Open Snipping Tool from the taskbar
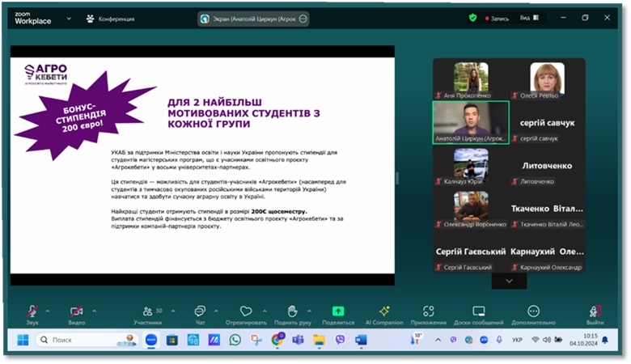 click(x=256, y=341)
